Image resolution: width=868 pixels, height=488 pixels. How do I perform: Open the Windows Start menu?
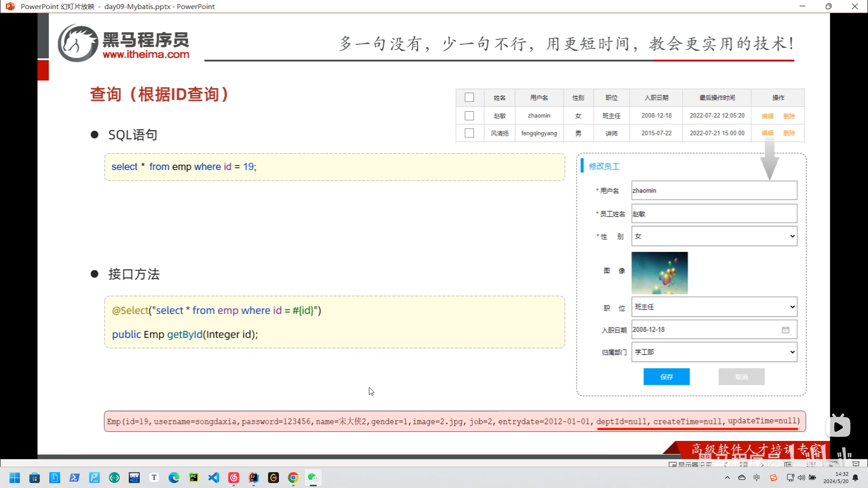[x=14, y=478]
